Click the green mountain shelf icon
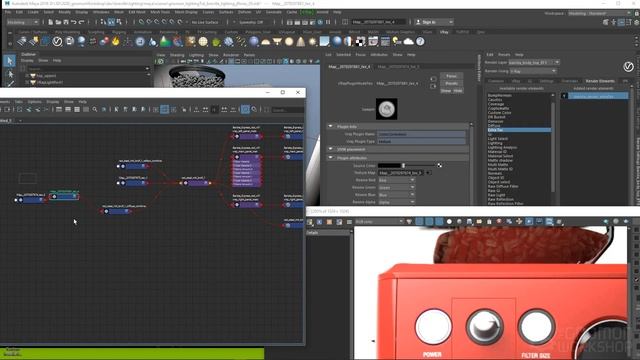 [165, 41]
